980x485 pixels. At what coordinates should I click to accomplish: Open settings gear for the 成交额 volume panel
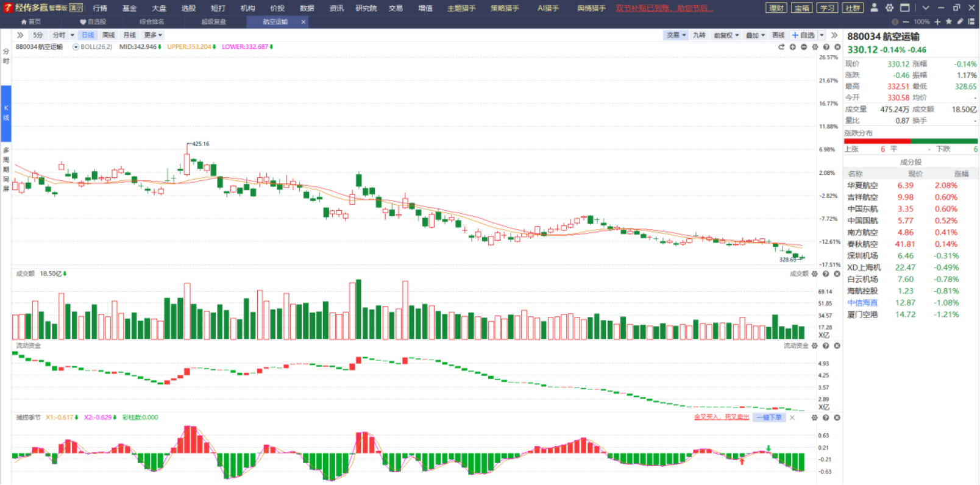point(815,274)
